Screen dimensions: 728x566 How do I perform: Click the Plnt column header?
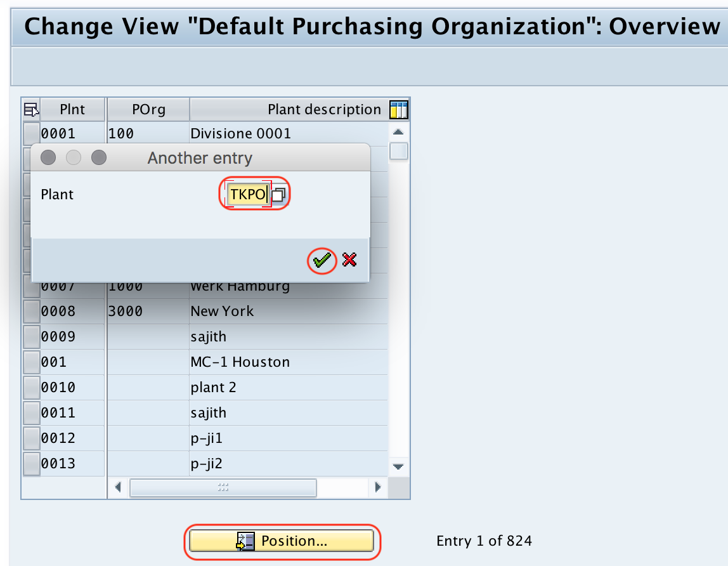pos(72,109)
